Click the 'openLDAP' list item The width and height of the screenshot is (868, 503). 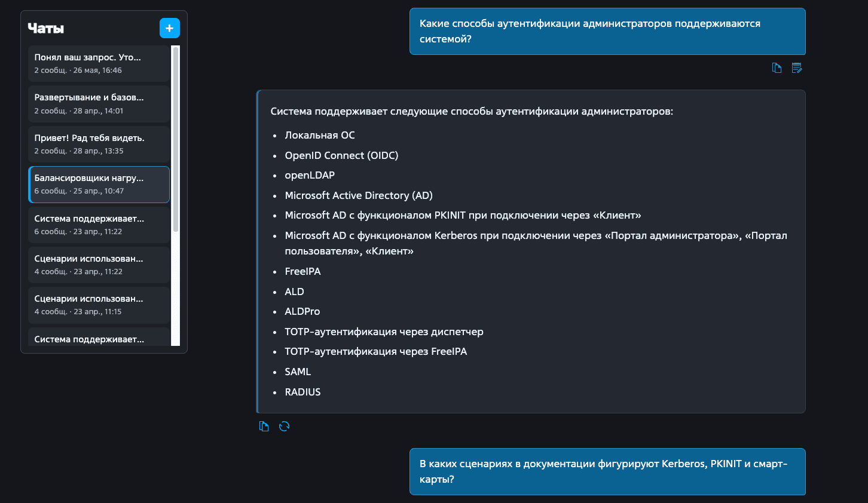pos(310,175)
